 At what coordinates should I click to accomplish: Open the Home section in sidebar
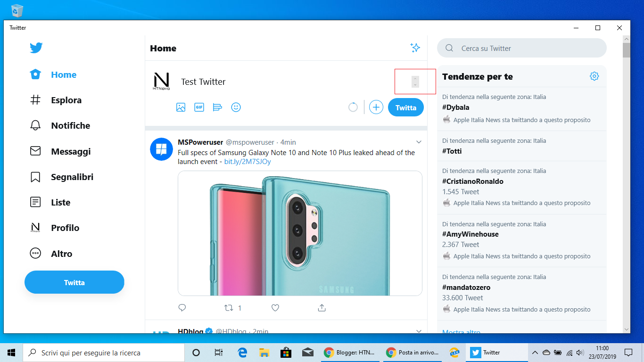pyautogui.click(x=53, y=74)
